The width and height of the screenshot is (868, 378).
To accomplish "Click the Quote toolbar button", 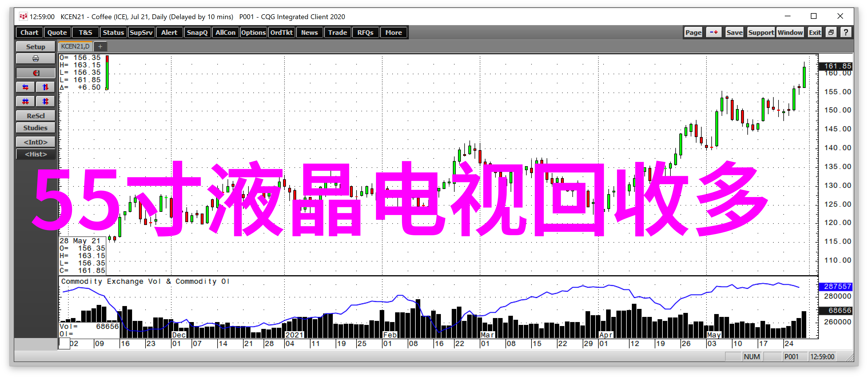I will (57, 33).
